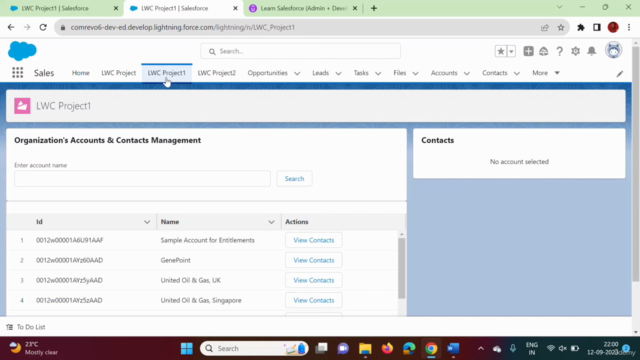This screenshot has width=640, height=360.
Task: Expand the Opportunities tab dropdown
Action: 297,73
